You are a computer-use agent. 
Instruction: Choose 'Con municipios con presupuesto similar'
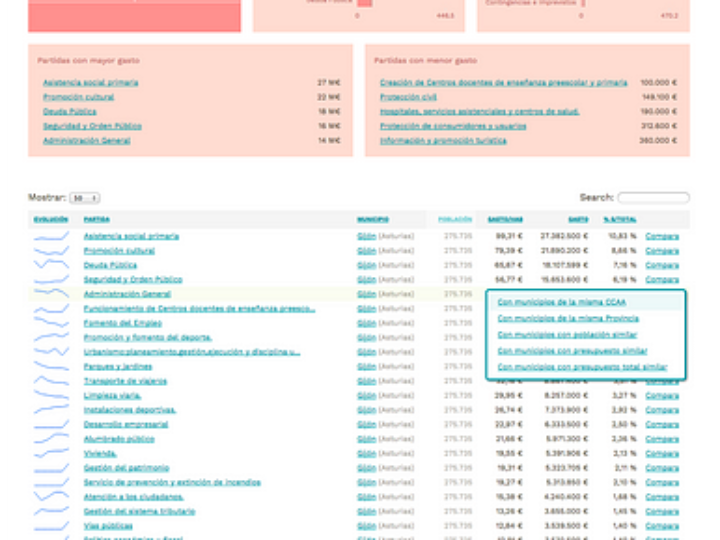click(572, 351)
